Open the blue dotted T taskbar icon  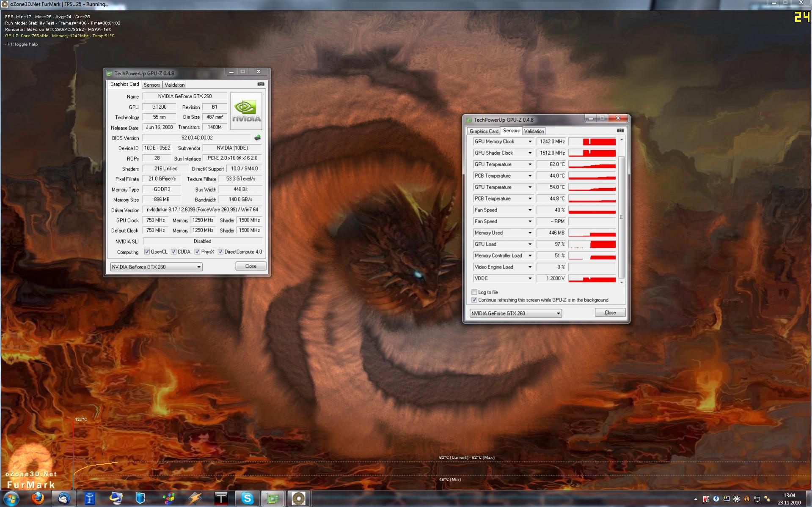(x=90, y=499)
